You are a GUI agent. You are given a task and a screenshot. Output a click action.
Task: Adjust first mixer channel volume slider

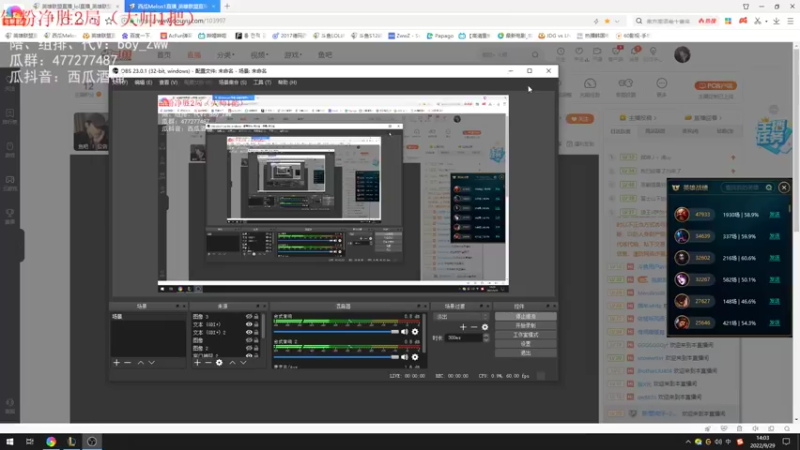336,332
